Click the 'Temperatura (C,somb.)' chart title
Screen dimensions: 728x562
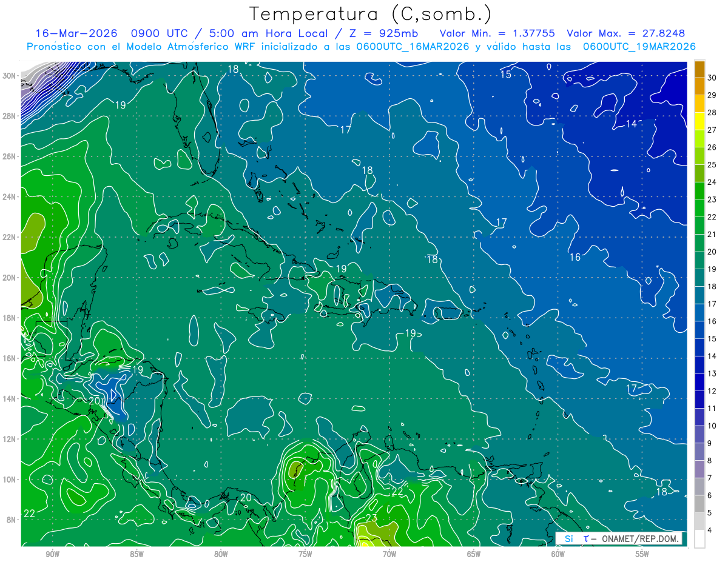coord(371,14)
